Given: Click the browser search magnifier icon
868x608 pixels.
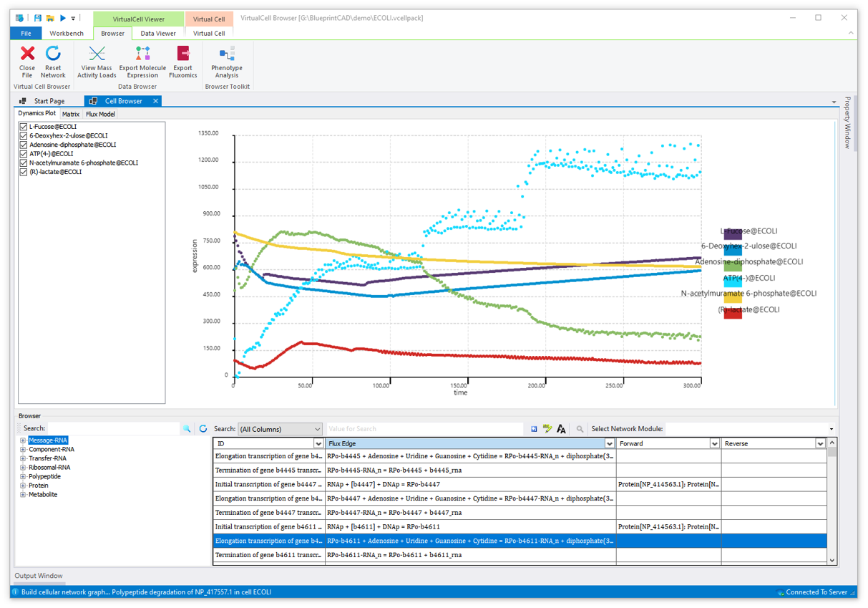Looking at the screenshot, I should coord(187,429).
